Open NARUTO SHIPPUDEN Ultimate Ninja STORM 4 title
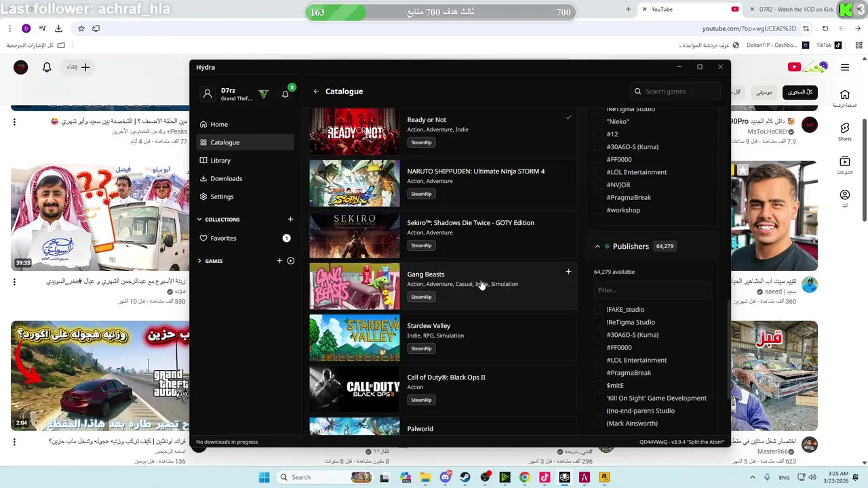This screenshot has width=868, height=488. (x=475, y=171)
